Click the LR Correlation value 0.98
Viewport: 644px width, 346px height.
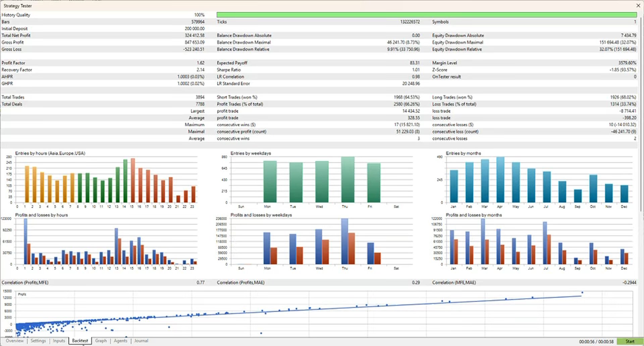416,77
